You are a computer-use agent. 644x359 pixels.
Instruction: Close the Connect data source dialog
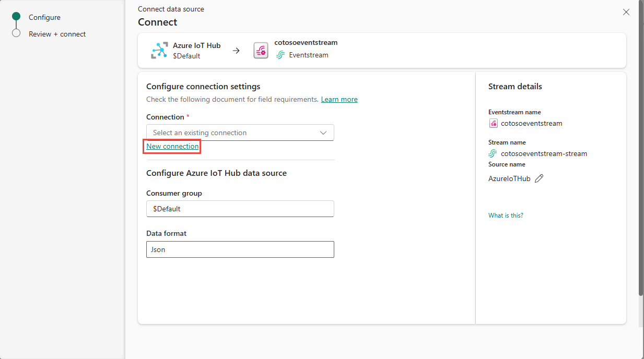(626, 12)
